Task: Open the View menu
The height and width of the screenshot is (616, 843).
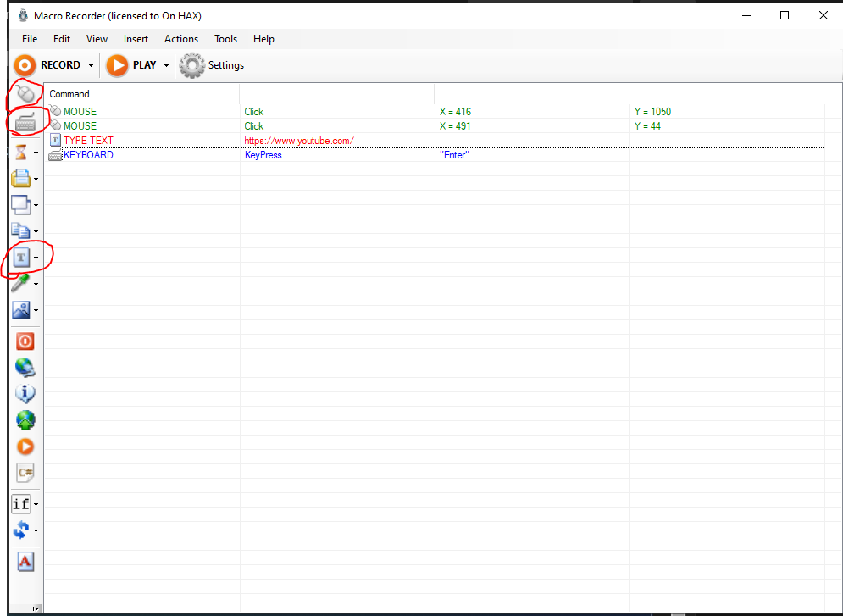Action: coord(97,39)
